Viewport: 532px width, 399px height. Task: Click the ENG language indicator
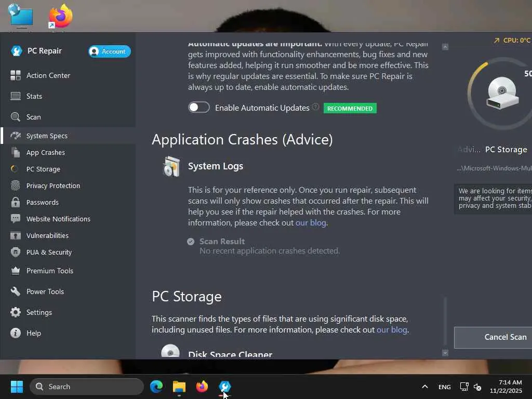point(445,387)
